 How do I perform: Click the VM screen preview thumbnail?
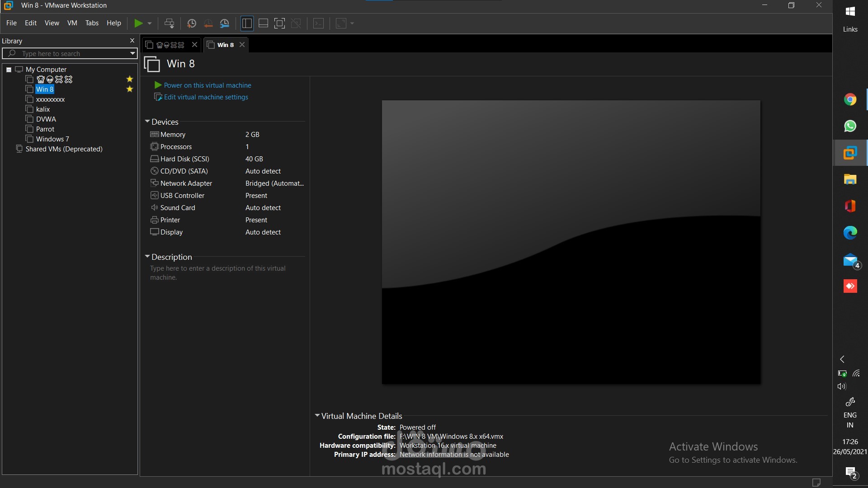571,243
